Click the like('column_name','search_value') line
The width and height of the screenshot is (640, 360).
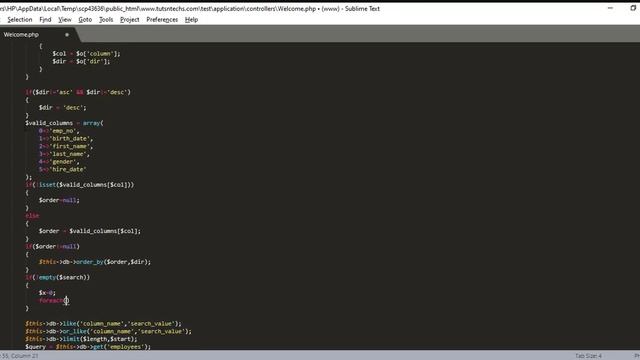103,324
